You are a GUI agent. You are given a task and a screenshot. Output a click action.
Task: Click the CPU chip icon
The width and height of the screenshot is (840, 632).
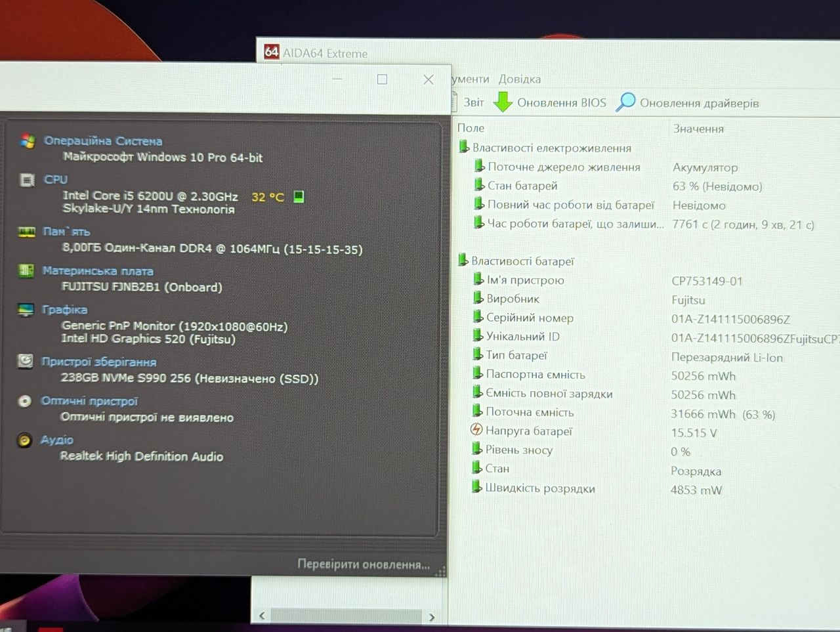(27, 180)
